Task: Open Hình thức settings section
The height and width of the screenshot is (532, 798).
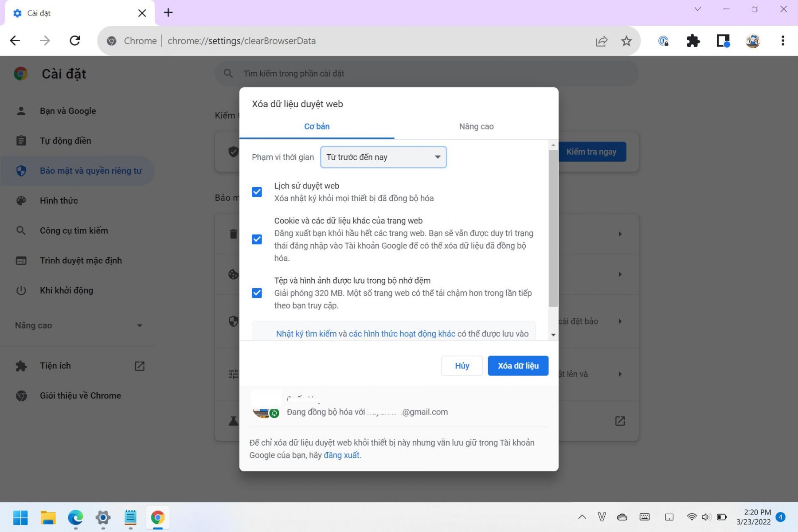Action: (59, 200)
